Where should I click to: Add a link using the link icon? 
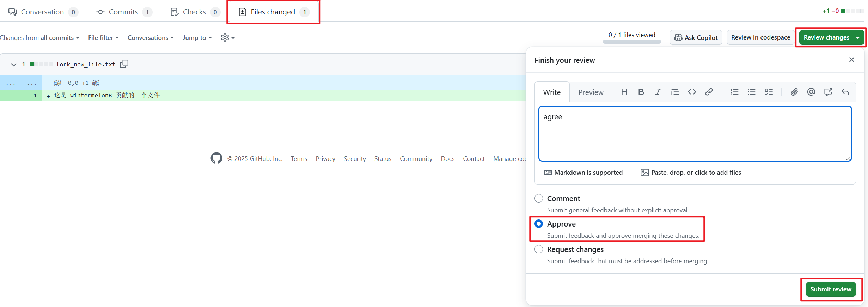[709, 92]
